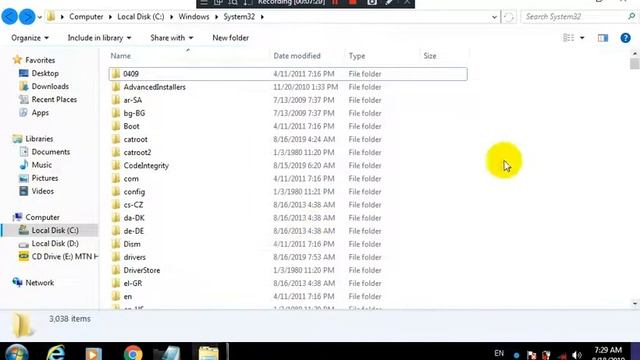Launch Internet Explorer from the taskbar

(56, 353)
